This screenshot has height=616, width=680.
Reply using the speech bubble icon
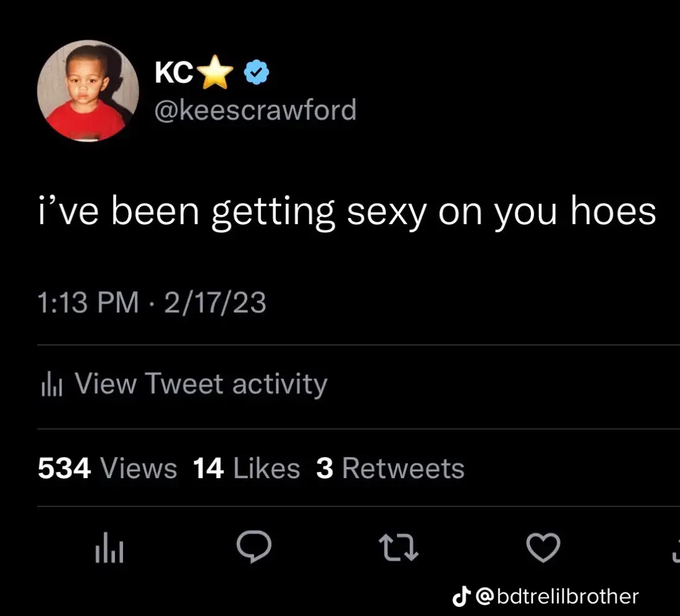[255, 549]
